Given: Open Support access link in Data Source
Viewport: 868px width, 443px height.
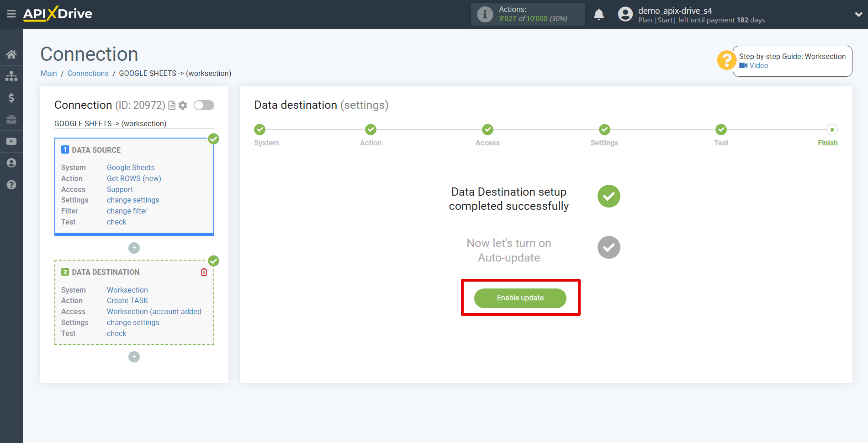Looking at the screenshot, I should (x=120, y=189).
